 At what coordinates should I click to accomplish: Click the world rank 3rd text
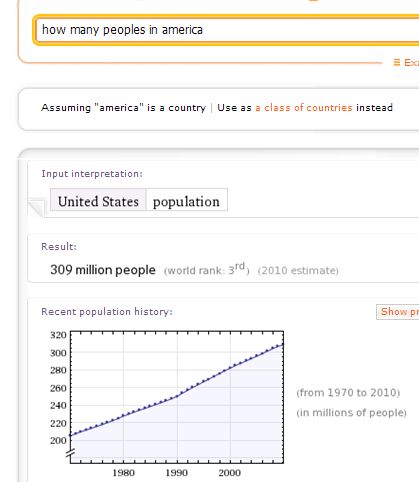click(206, 269)
